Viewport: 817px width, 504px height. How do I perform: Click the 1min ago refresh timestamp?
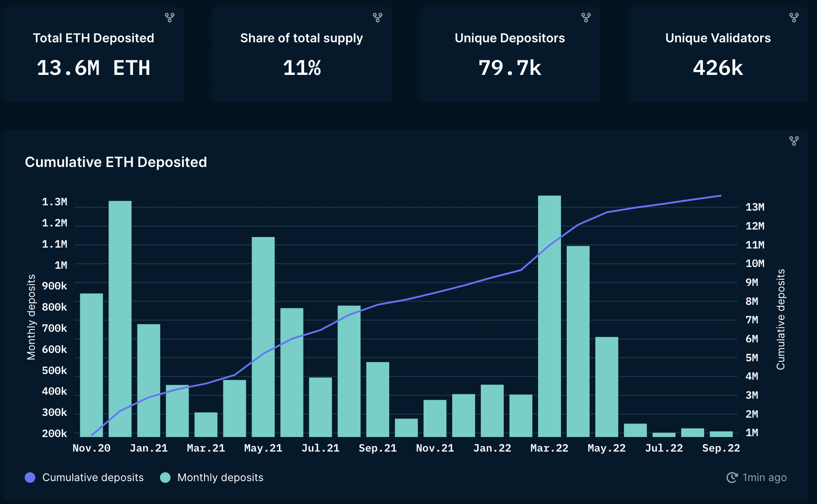coord(764,478)
